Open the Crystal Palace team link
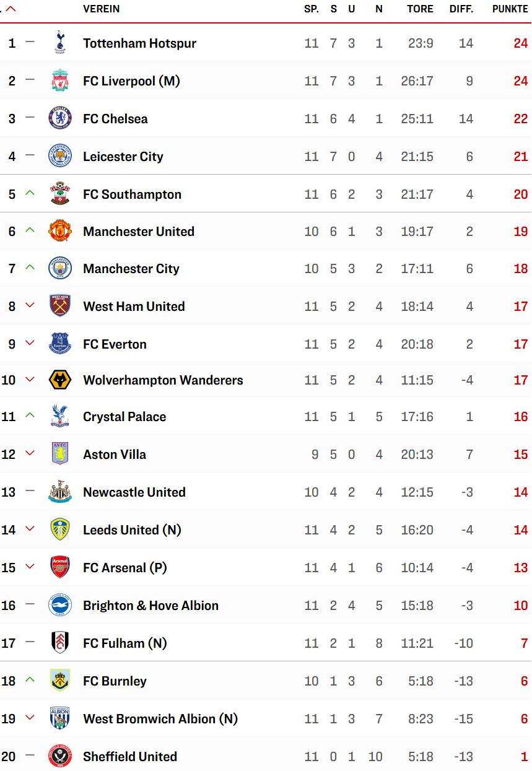532x771 pixels. (124, 416)
